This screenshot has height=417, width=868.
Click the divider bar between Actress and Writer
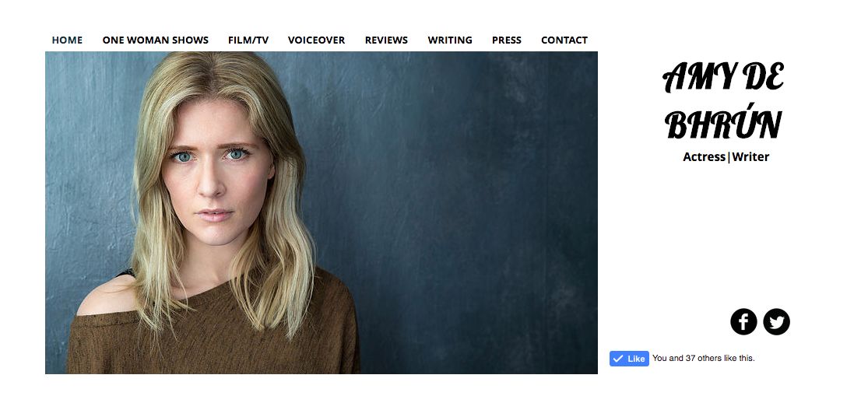pos(729,158)
